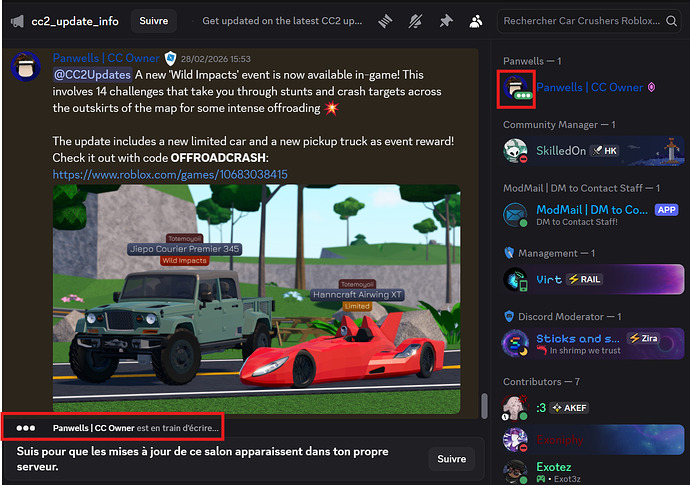Toggle the member list icon

coord(476,20)
